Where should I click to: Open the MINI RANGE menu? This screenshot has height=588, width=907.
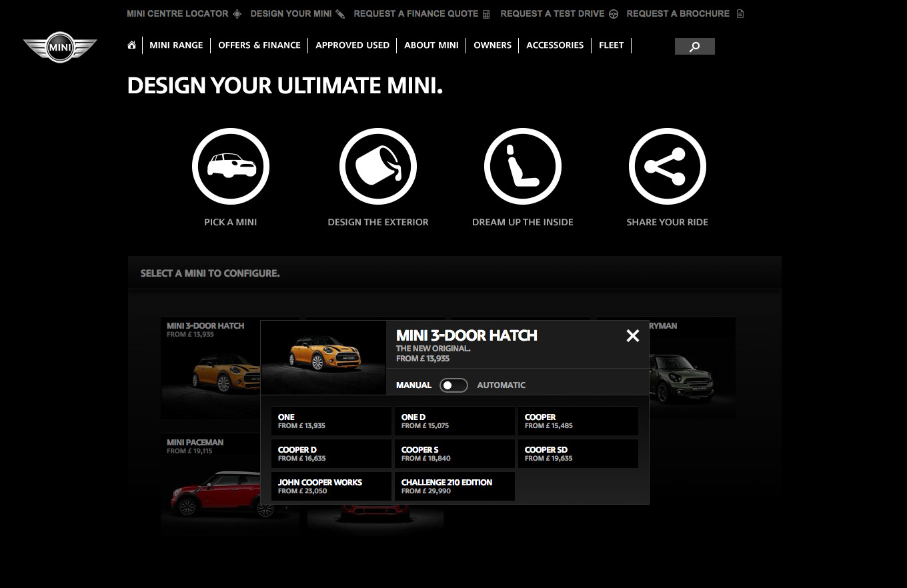point(176,45)
